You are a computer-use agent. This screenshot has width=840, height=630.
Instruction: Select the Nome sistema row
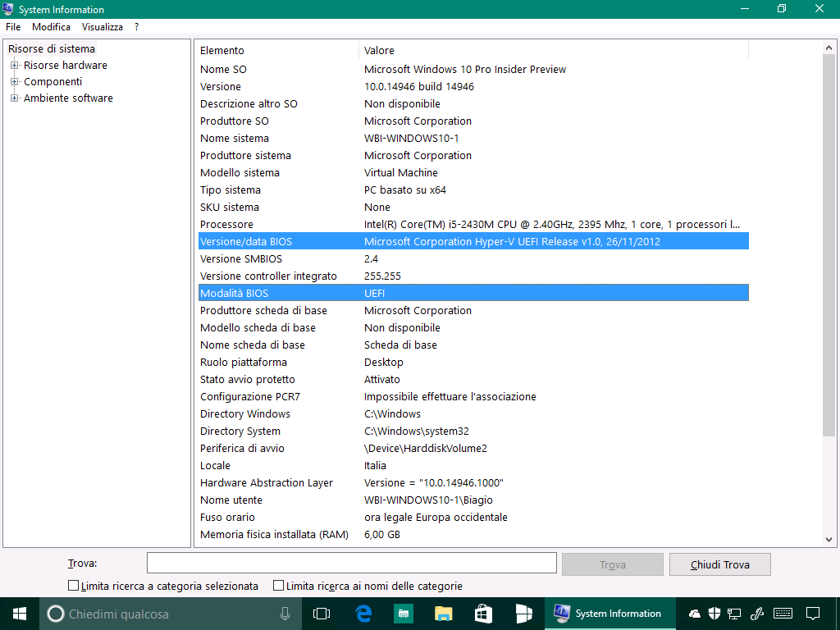point(473,138)
